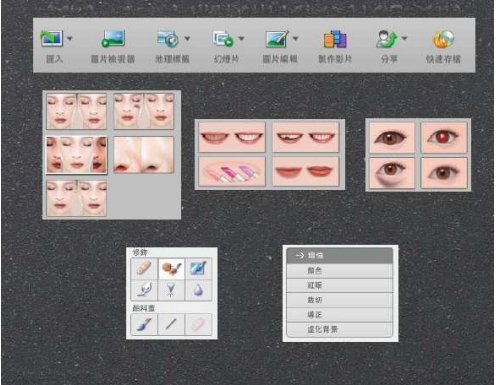496x385 pixels.
Task: Choose the dark eye circle thumbnail
Action: click(x=392, y=173)
